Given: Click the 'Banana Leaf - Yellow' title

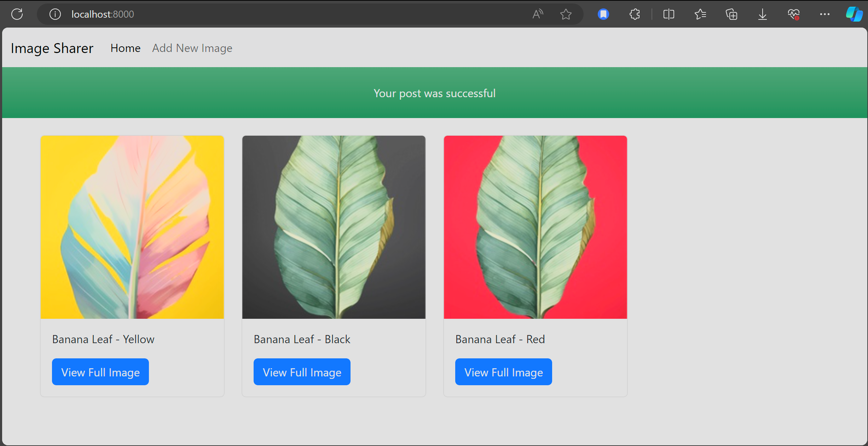Looking at the screenshot, I should (103, 339).
